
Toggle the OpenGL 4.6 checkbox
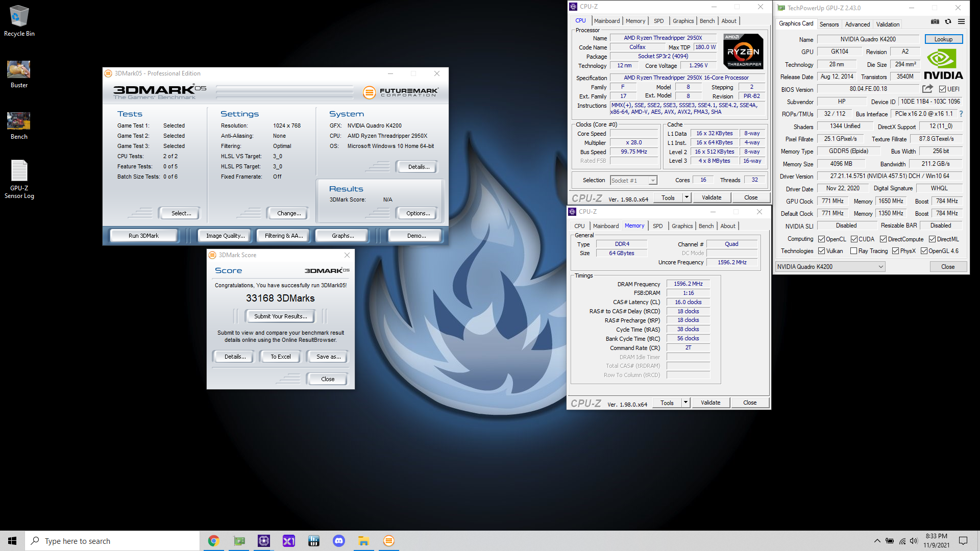click(924, 251)
